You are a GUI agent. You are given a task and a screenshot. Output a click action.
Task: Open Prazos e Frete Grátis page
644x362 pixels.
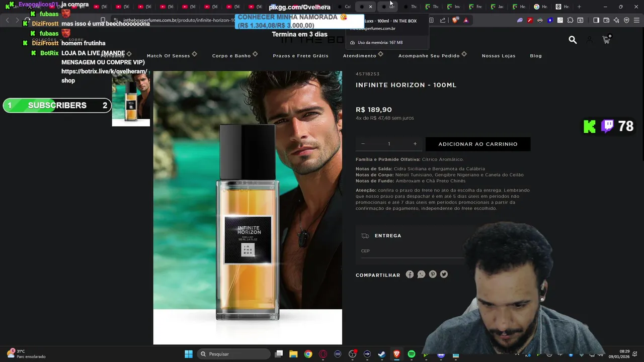(300, 56)
